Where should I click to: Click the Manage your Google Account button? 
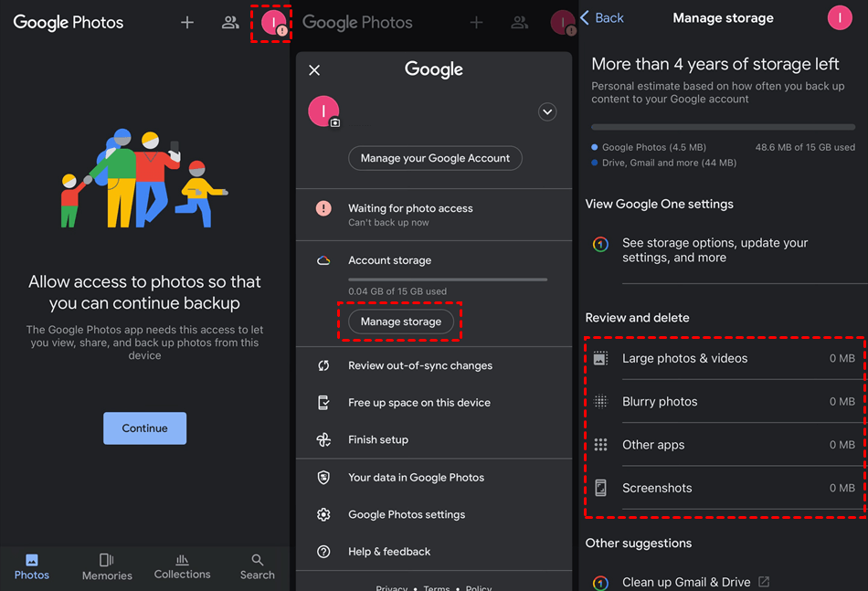tap(435, 158)
